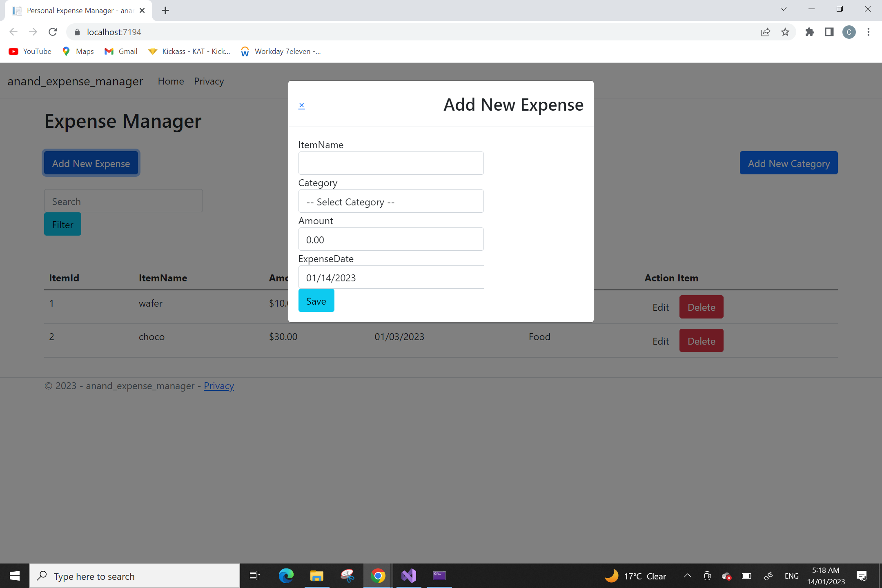882x588 pixels.
Task: Bookmark this page with the star icon
Action: coord(785,32)
